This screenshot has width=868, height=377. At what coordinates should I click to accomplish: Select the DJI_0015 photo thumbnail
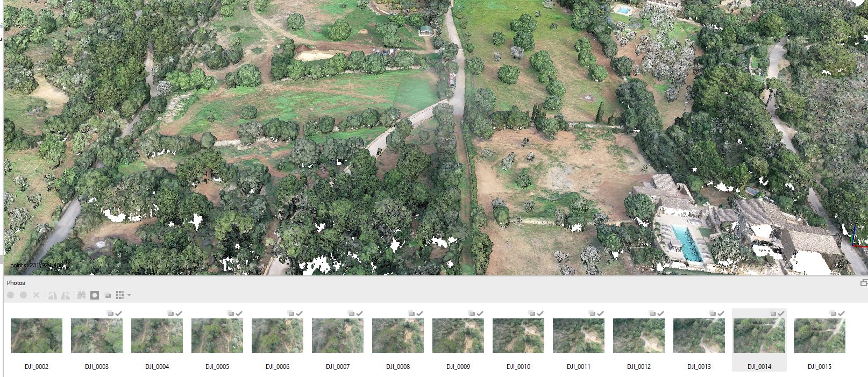(x=820, y=336)
